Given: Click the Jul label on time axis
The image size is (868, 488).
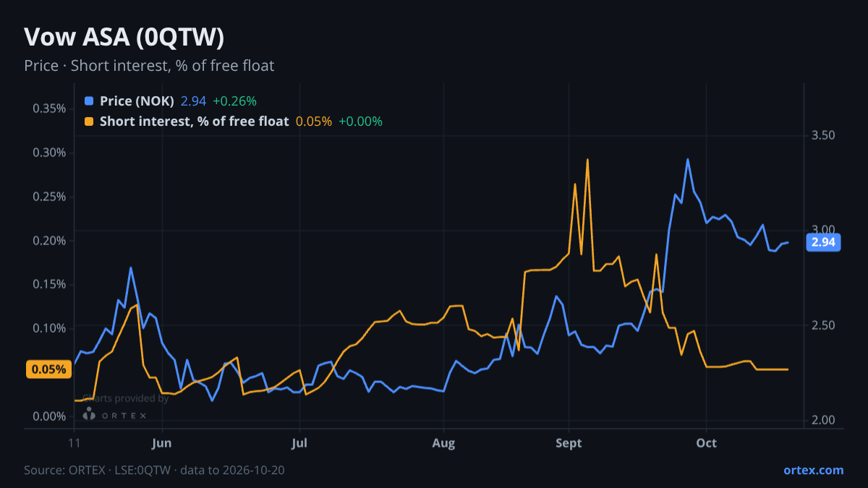Looking at the screenshot, I should (x=299, y=442).
